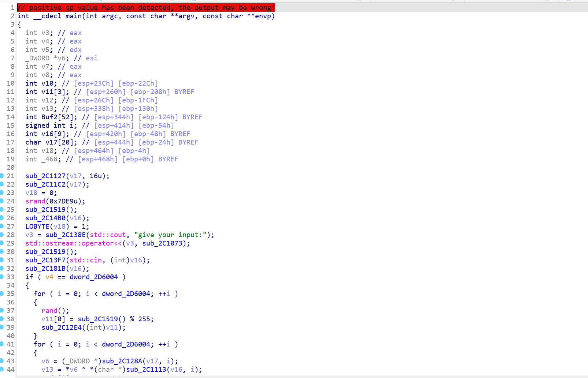Open the sub_2C14B0 function call
This screenshot has height=378, width=588.
[45, 218]
